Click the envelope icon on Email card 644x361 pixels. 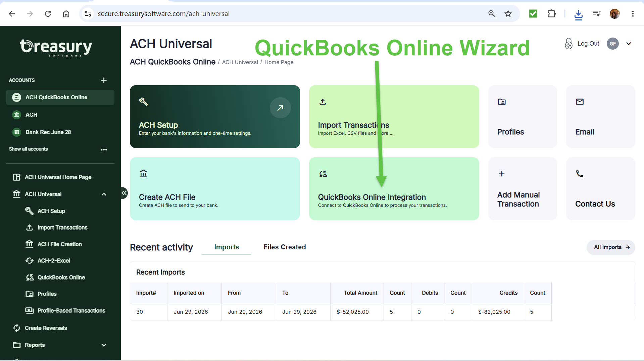click(x=580, y=102)
